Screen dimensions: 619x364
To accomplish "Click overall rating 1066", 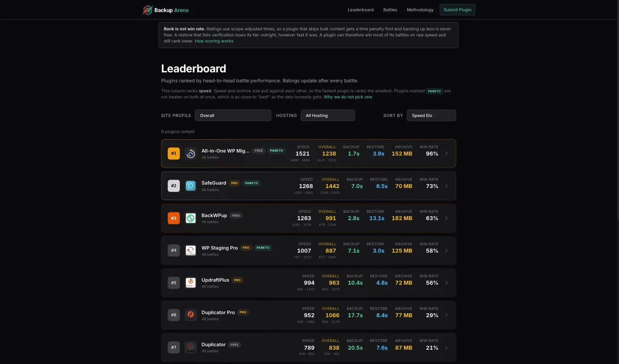I will 332,315.
